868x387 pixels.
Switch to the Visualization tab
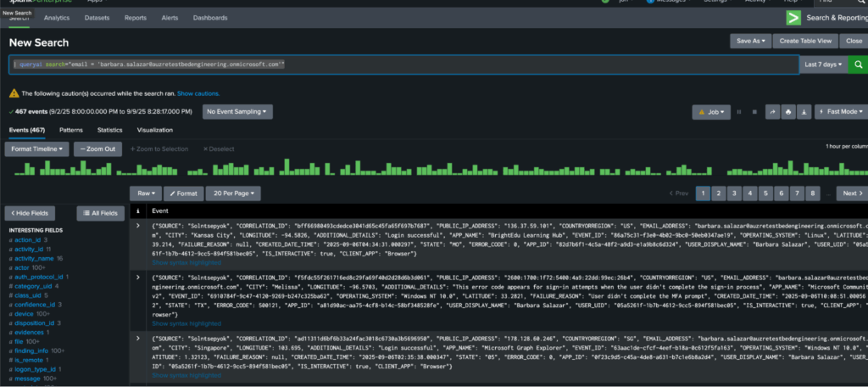[155, 130]
